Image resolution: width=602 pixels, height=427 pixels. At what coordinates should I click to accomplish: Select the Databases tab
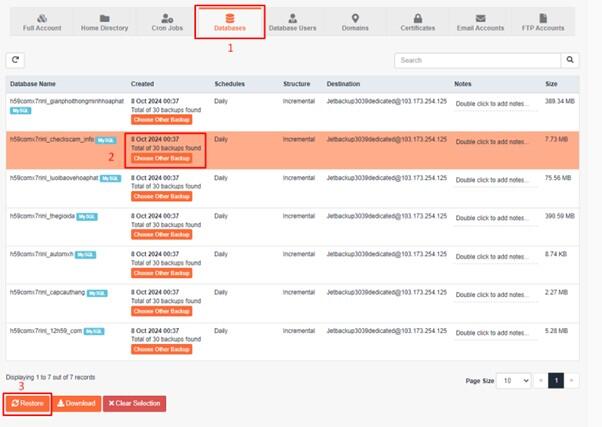coord(230,22)
